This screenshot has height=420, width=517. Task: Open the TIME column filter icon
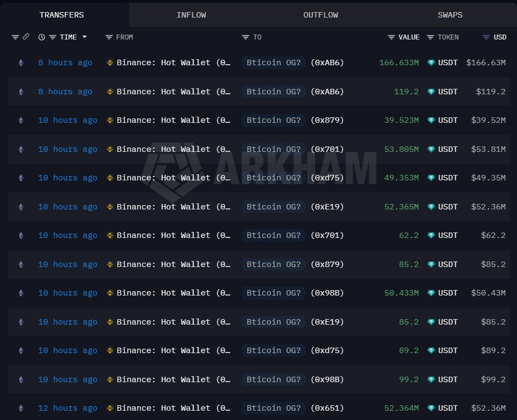[x=53, y=37]
